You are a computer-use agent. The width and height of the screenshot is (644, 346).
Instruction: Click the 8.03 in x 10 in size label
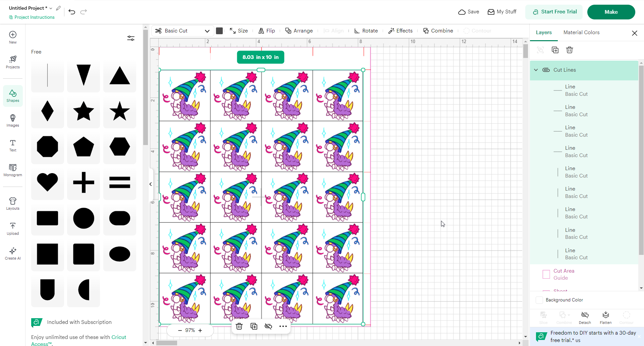pyautogui.click(x=261, y=57)
